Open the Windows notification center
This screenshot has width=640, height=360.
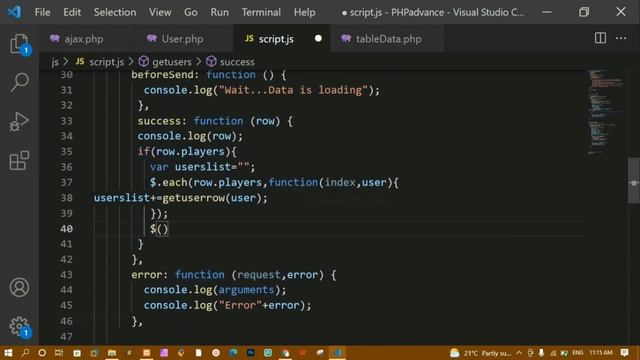coord(624,353)
